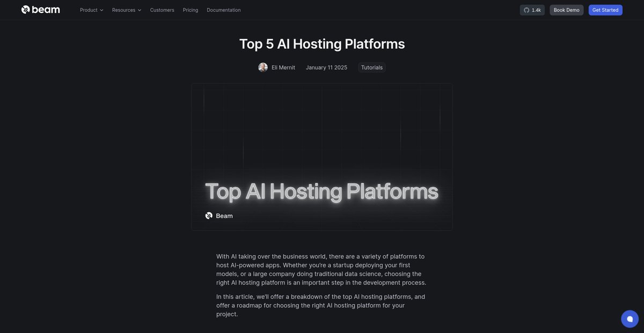This screenshot has height=333, width=644.
Task: Click the Top AI Hosting Platforms banner image
Action: tap(322, 157)
